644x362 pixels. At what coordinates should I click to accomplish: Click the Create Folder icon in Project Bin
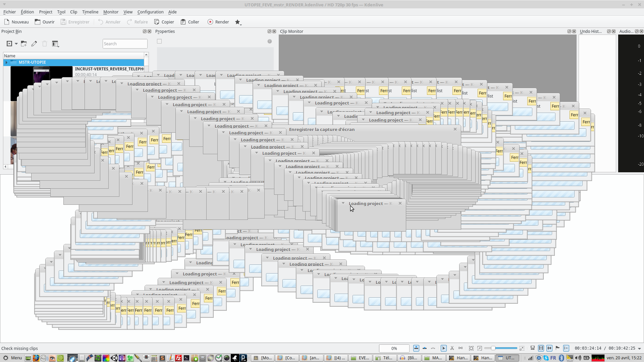(23, 44)
